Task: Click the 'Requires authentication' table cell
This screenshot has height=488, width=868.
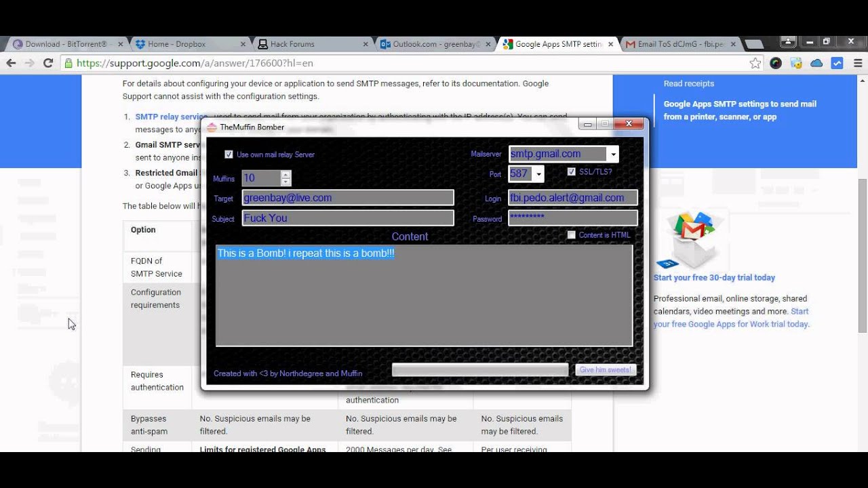Action: 157,387
